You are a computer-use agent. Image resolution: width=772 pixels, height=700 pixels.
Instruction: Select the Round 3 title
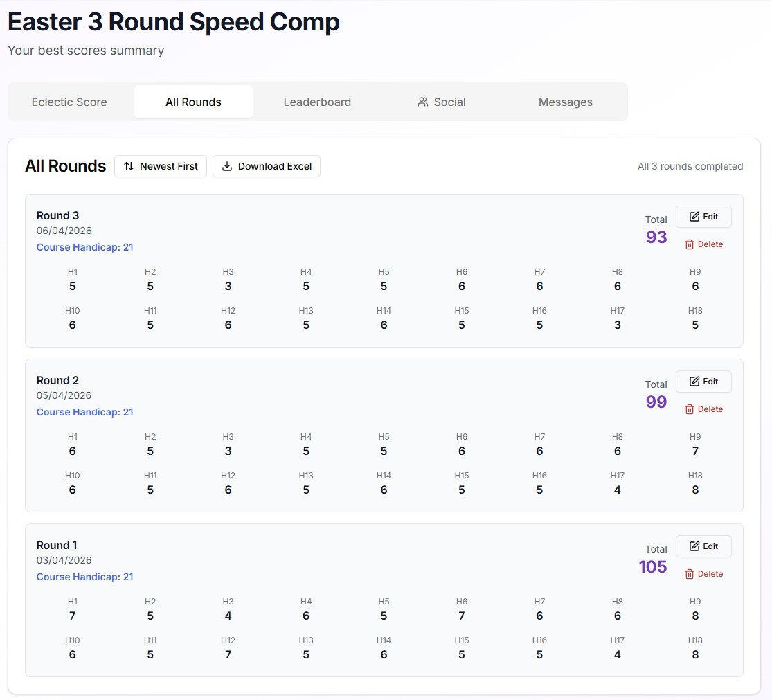[x=57, y=215]
